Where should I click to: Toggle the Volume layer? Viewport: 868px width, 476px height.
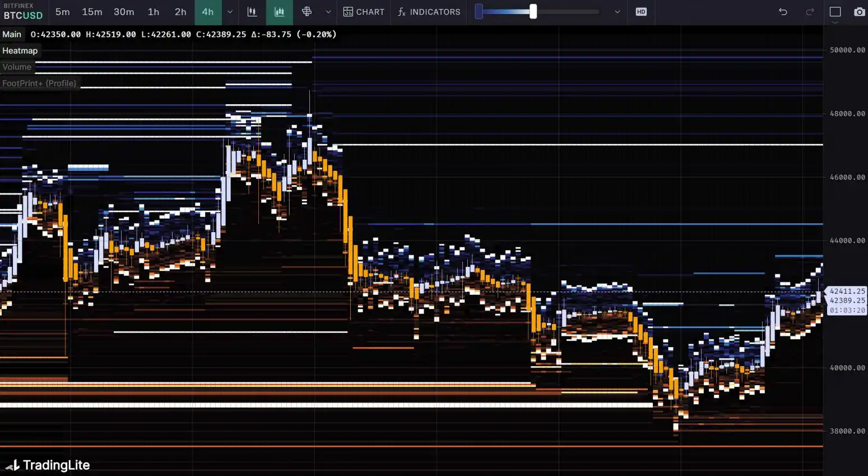tap(17, 67)
